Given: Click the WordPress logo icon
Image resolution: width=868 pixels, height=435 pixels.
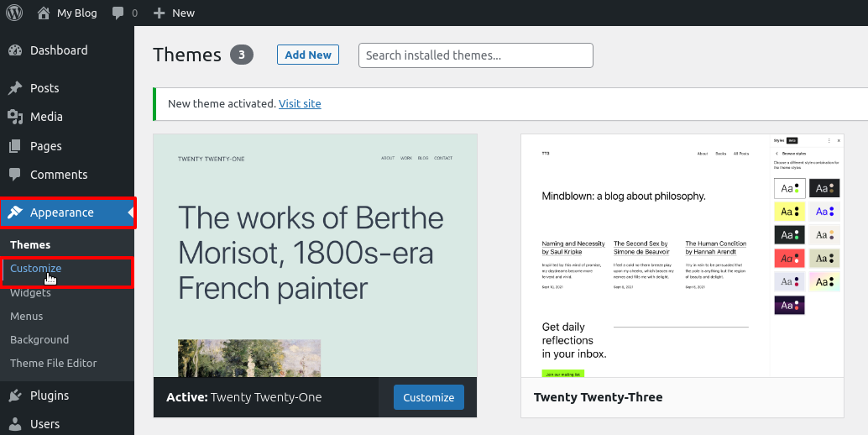Looking at the screenshot, I should pos(14,13).
